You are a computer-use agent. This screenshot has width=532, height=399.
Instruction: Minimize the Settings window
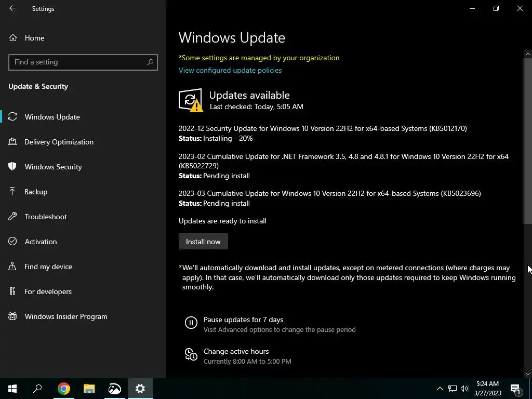click(472, 8)
